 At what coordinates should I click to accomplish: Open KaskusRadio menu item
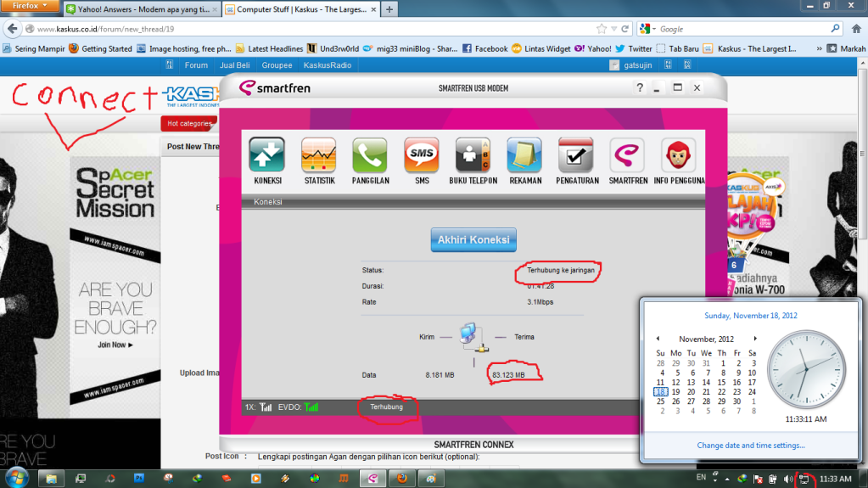(328, 65)
